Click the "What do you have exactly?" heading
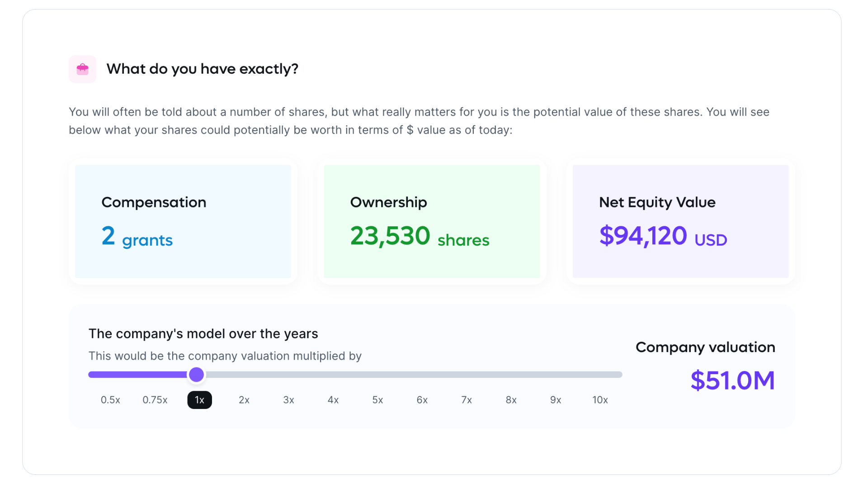Image resolution: width=868 pixels, height=488 pixels. (203, 69)
